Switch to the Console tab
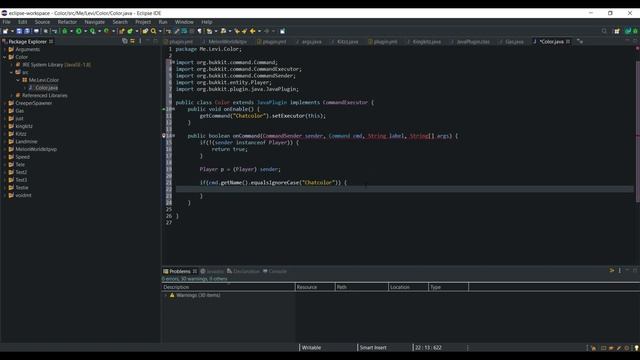This screenshot has height=360, width=640. point(275,271)
